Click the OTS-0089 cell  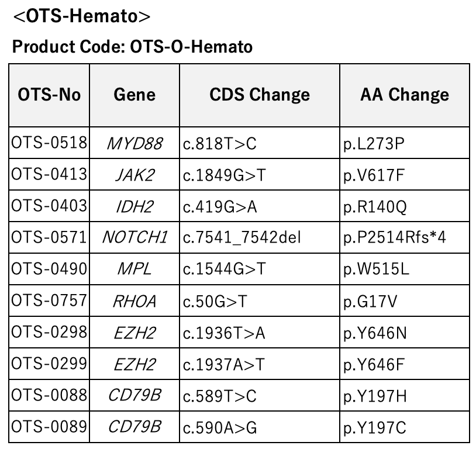tap(49, 427)
